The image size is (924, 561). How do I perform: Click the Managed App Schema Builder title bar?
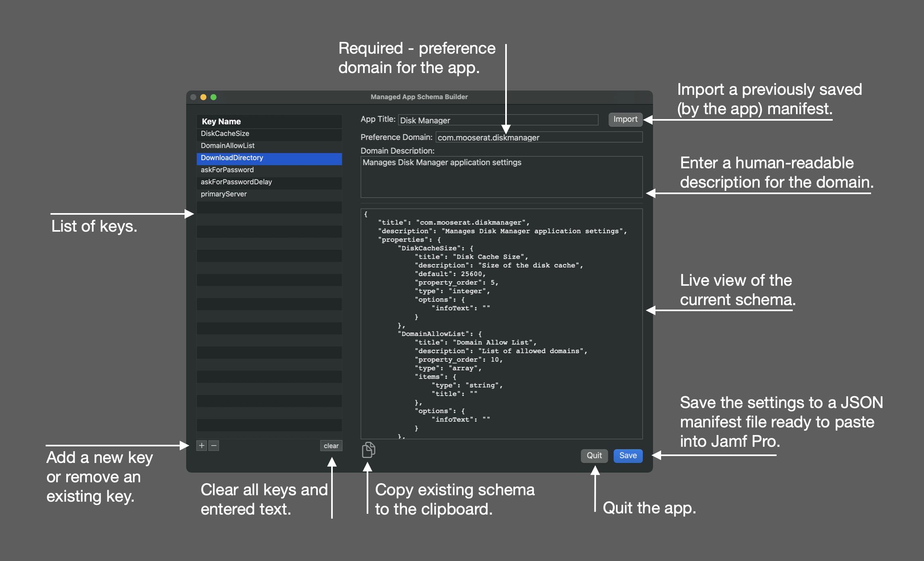419,97
